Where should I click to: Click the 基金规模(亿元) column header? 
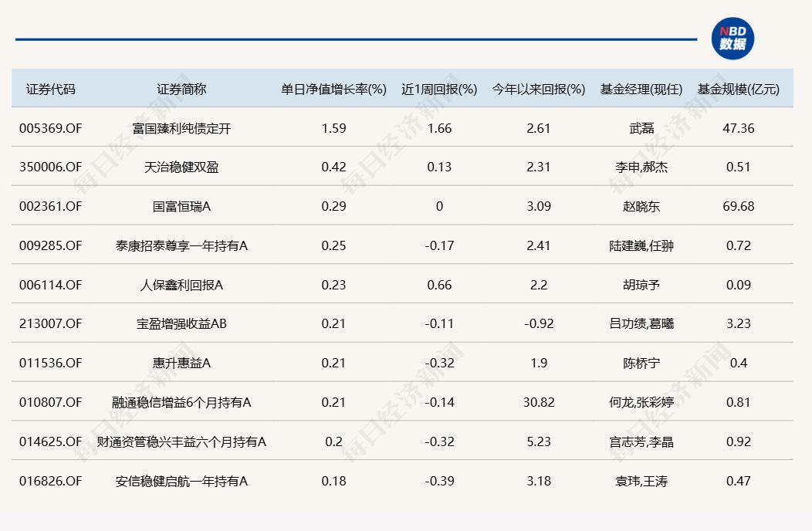739,89
